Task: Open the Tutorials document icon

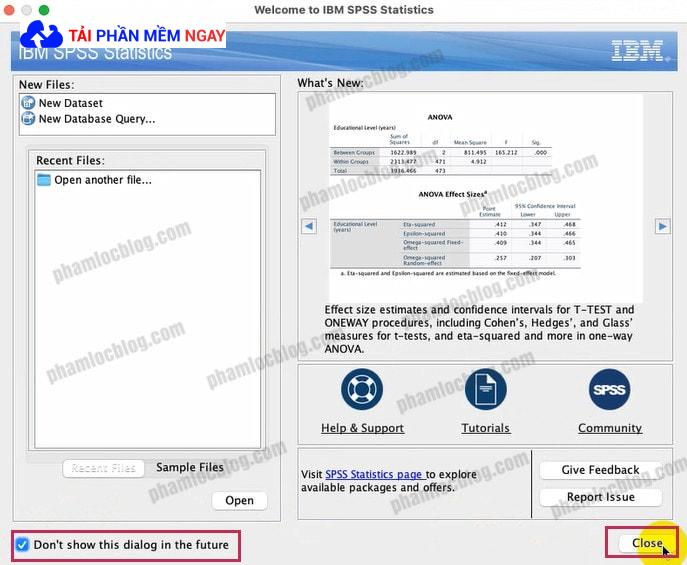Action: (x=485, y=389)
